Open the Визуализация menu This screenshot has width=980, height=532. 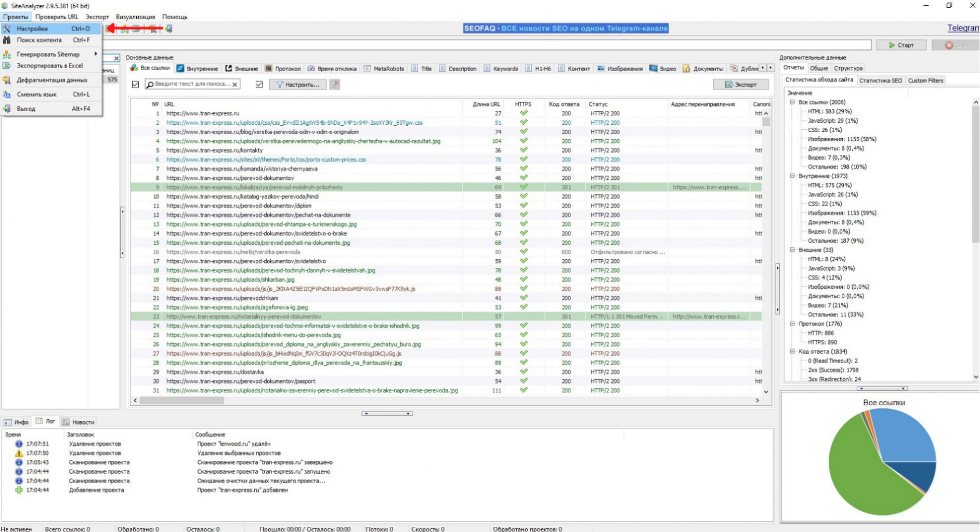[x=135, y=17]
